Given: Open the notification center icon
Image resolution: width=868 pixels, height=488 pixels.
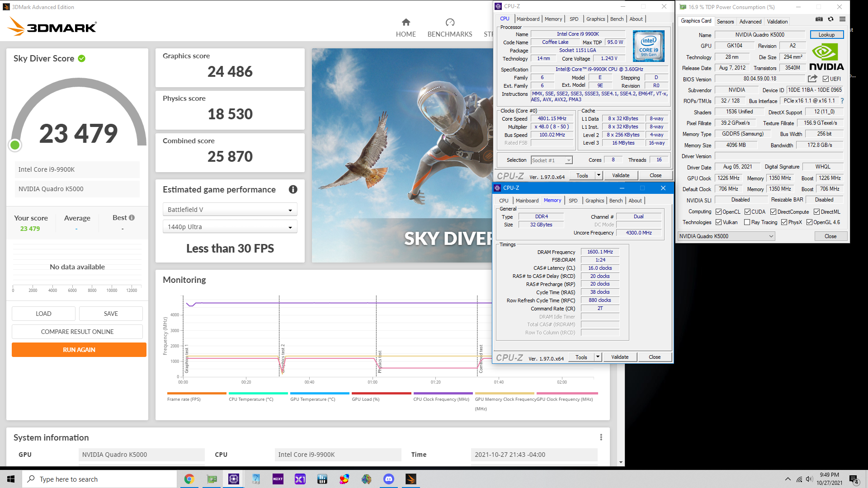Looking at the screenshot, I should click(x=854, y=479).
